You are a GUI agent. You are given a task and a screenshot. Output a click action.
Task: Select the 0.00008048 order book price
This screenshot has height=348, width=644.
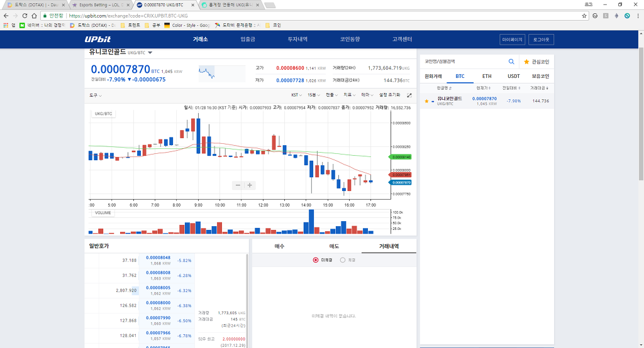158,258
